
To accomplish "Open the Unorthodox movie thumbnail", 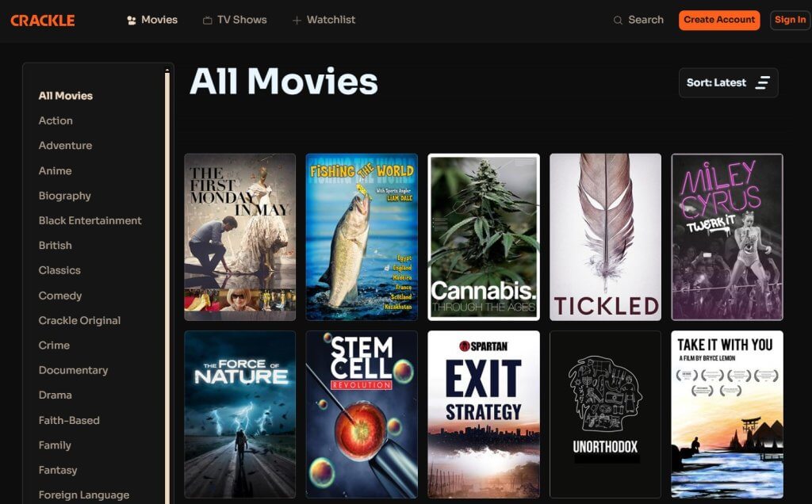I will [x=605, y=414].
